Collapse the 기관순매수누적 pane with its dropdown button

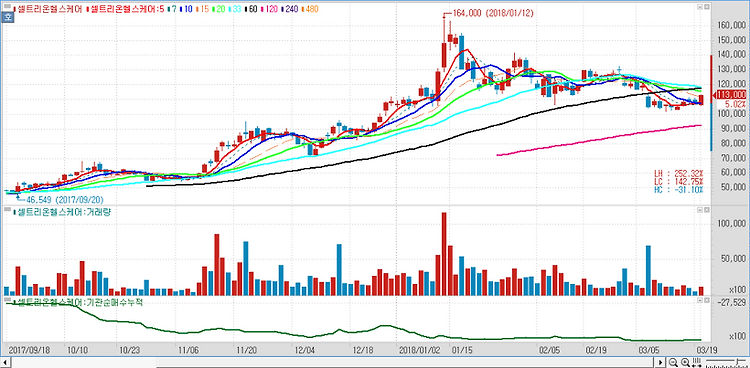pos(699,301)
